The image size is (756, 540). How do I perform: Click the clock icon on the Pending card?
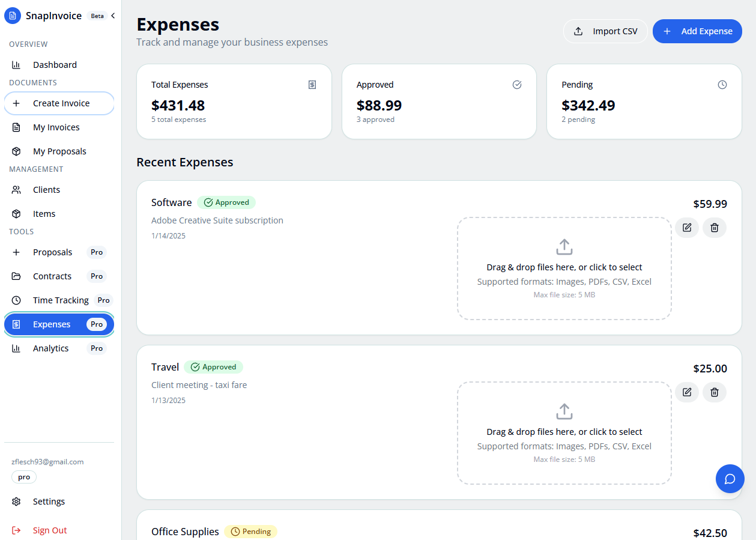point(722,85)
